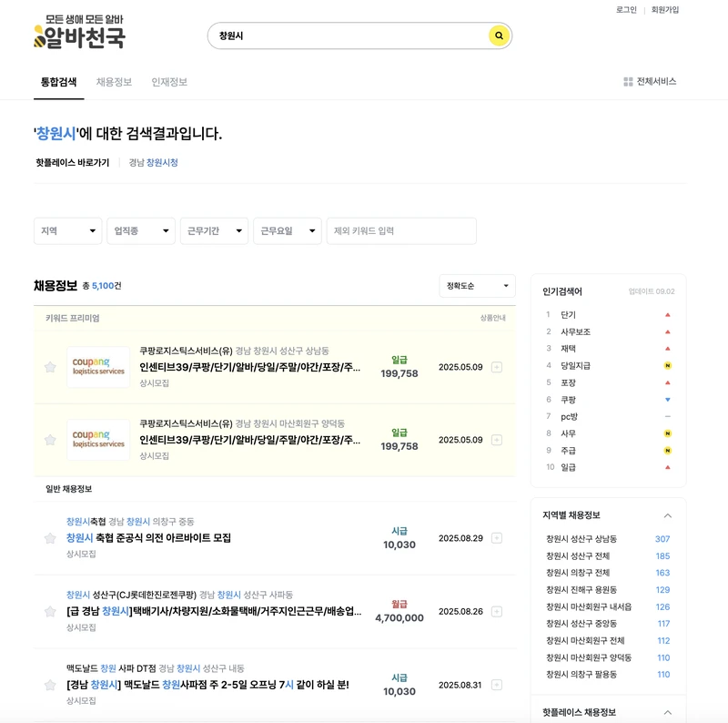Select the 인재정보 tab
The image size is (728, 723).
(x=171, y=82)
